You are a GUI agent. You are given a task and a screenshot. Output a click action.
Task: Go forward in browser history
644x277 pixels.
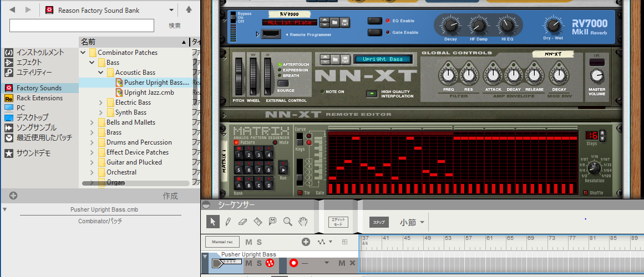tap(28, 9)
